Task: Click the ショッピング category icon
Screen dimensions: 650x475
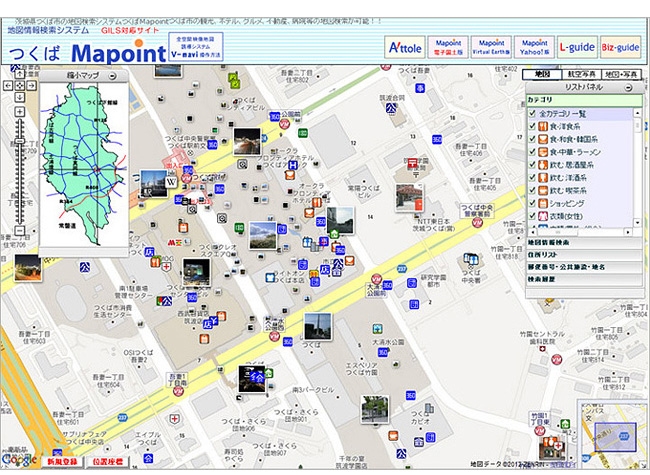Action: click(x=543, y=203)
